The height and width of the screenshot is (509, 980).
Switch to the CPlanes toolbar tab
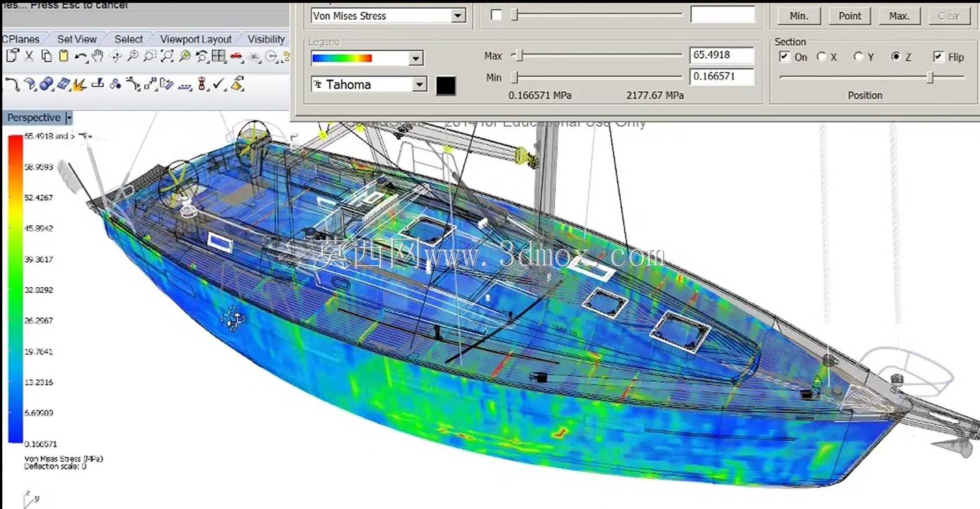click(x=20, y=39)
